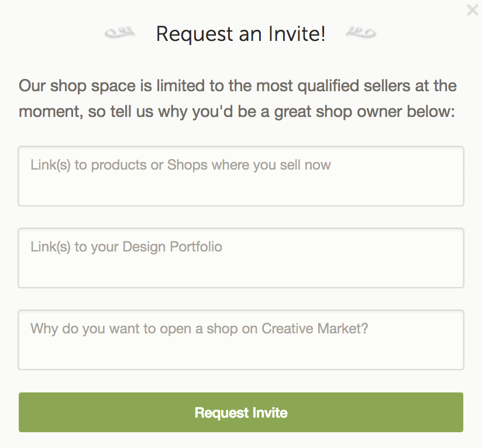This screenshot has height=448, width=482.
Task: Focus the Design Portfolio links field
Action: coord(240,258)
